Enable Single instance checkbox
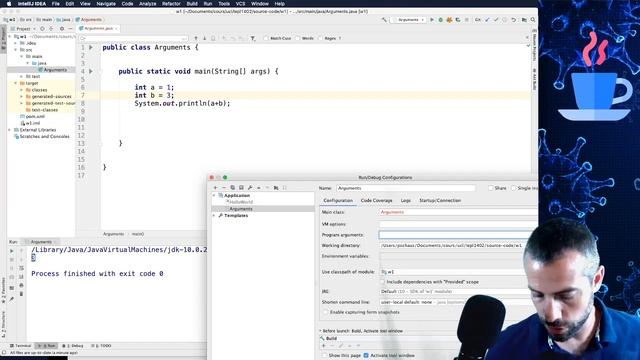Image resolution: width=640 pixels, height=360 pixels. [513, 188]
